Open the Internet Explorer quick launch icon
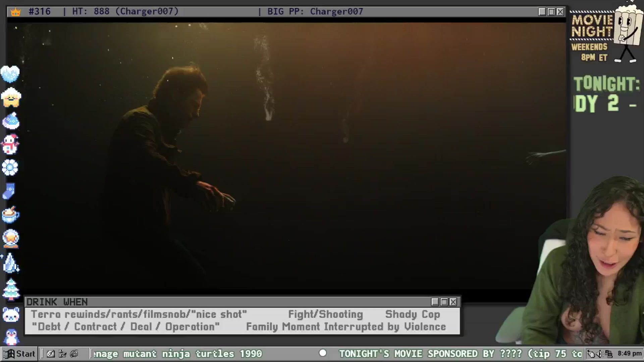This screenshot has width=644, height=362. coord(74,354)
